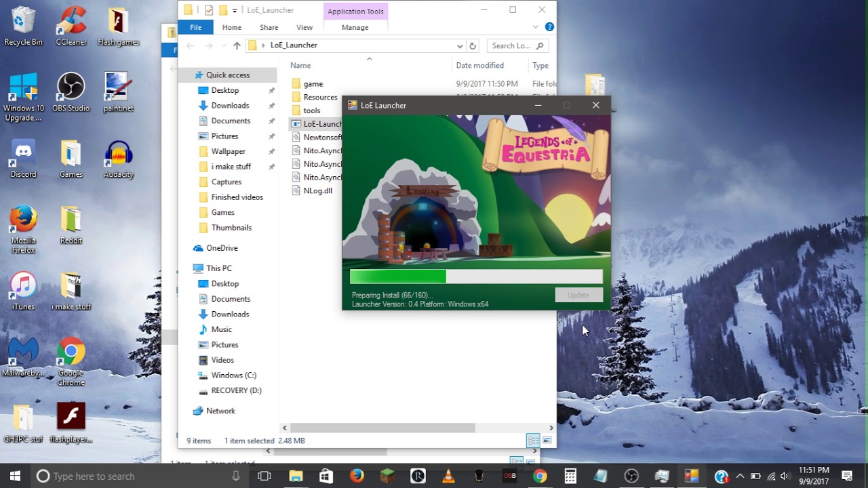Open the volume icon in system tray

click(x=785, y=476)
